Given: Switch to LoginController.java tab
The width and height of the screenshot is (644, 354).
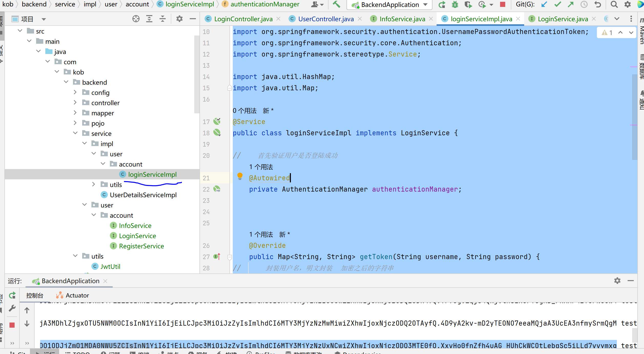Looking at the screenshot, I should pos(243,19).
